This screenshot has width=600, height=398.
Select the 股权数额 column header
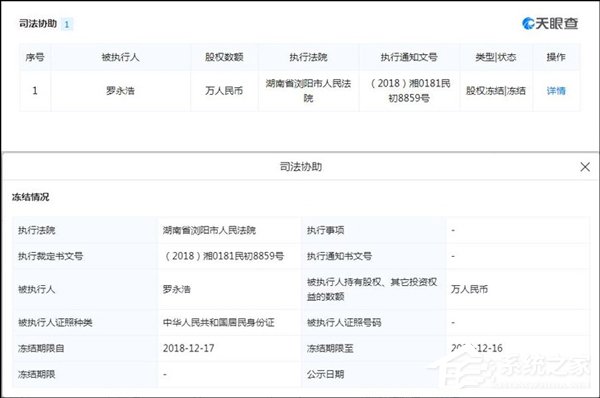click(224, 57)
